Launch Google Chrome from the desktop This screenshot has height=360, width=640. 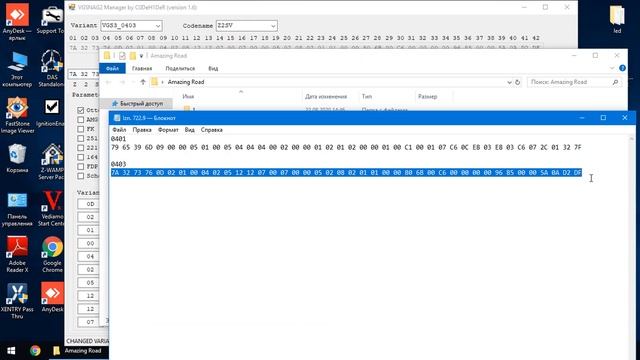pos(52,255)
